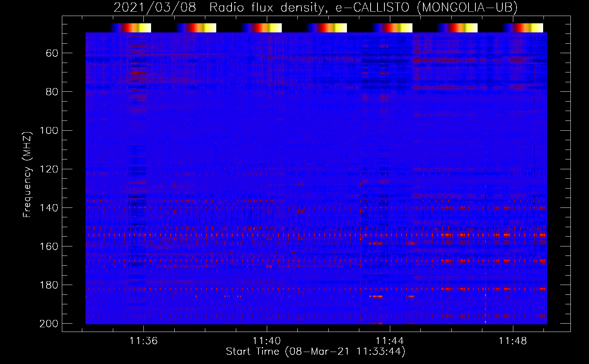
Task: Click the first color bar at top left
Action: (130, 28)
